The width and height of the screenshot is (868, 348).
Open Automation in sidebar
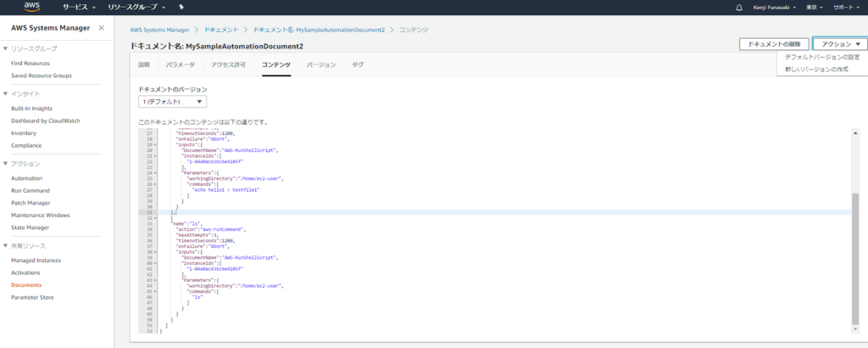(x=26, y=178)
